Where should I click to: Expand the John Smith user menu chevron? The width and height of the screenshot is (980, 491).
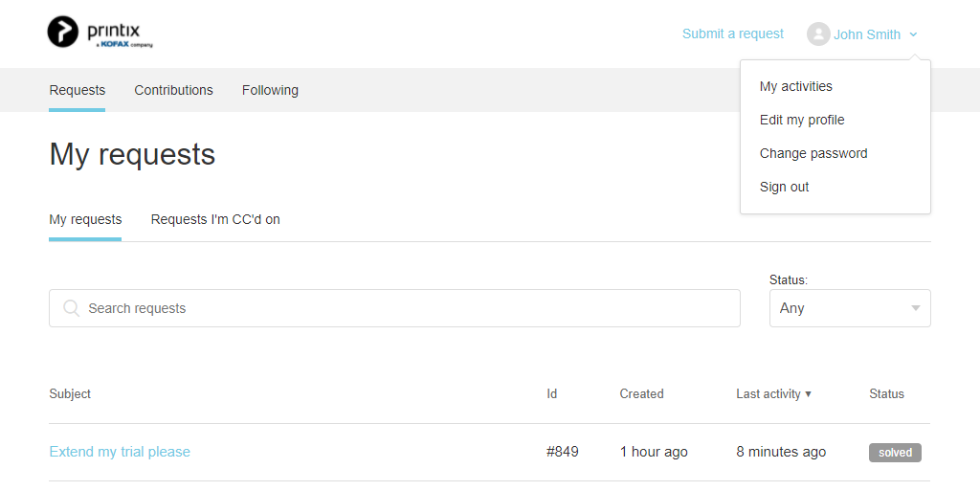coord(913,34)
